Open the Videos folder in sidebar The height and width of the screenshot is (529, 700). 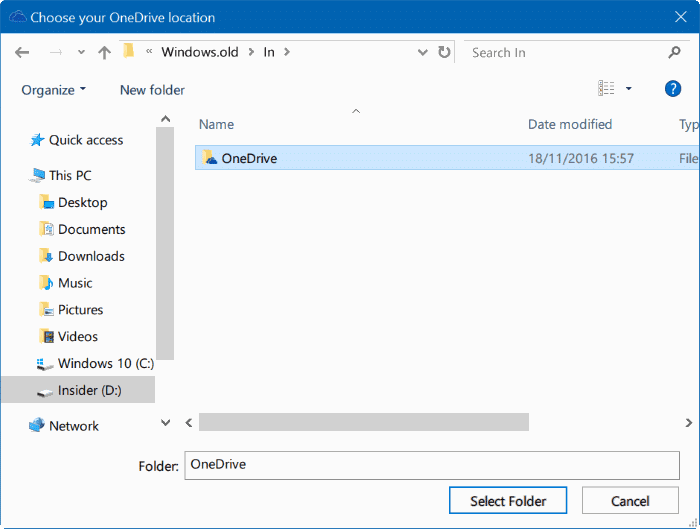[78, 337]
